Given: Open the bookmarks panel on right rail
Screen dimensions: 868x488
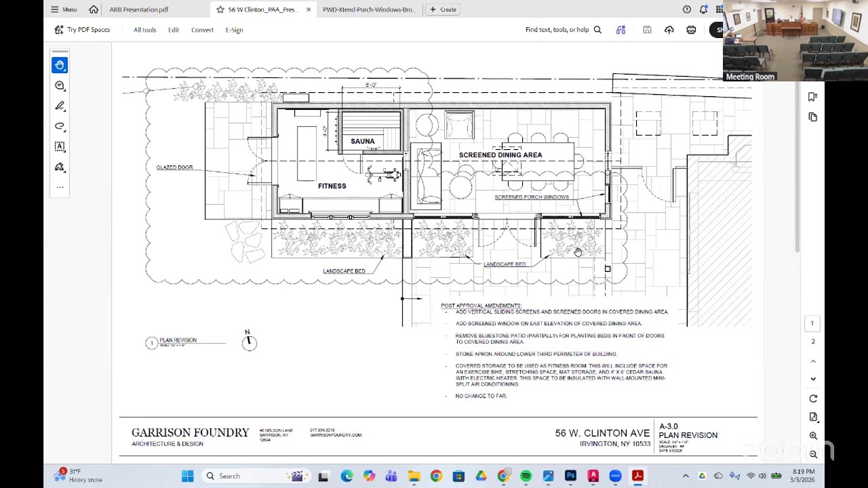Looking at the screenshot, I should click(x=812, y=97).
